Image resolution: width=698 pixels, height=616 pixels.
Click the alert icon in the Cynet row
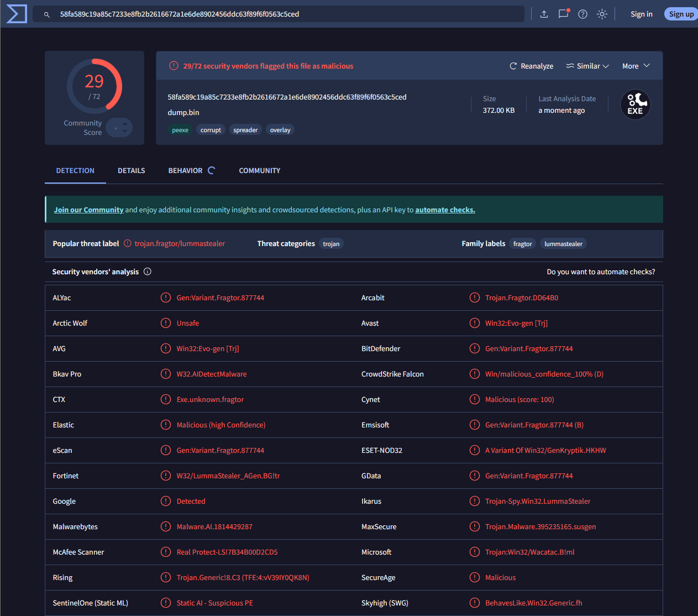coord(474,399)
